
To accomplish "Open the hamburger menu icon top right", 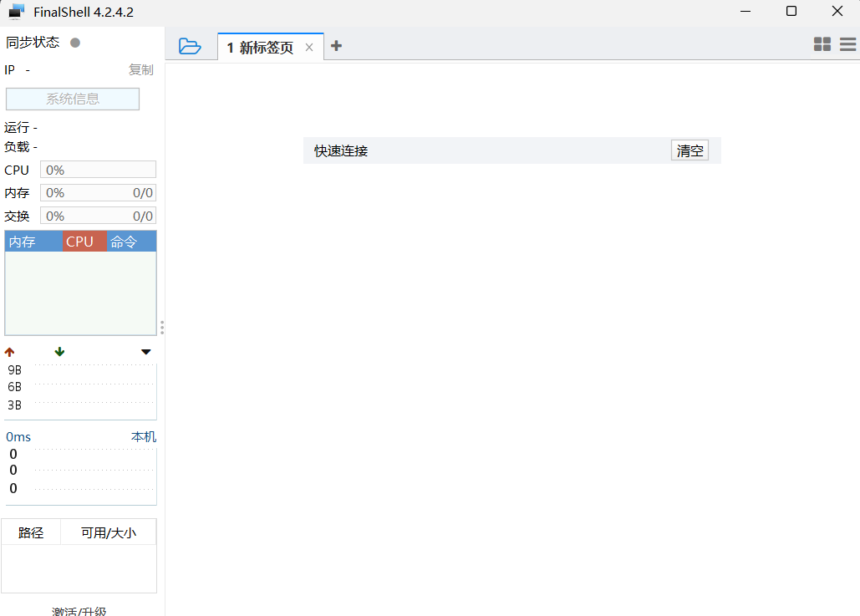I will point(847,43).
